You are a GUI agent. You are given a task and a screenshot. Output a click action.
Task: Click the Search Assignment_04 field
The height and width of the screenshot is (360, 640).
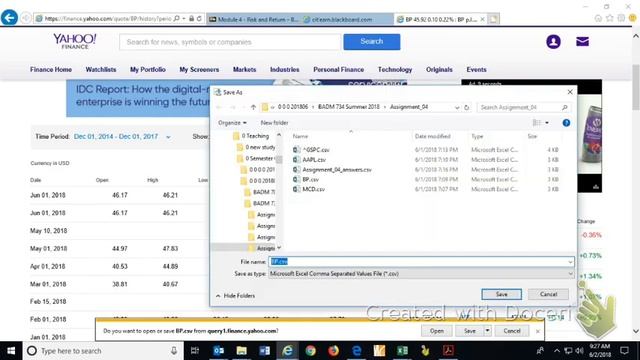click(x=524, y=107)
